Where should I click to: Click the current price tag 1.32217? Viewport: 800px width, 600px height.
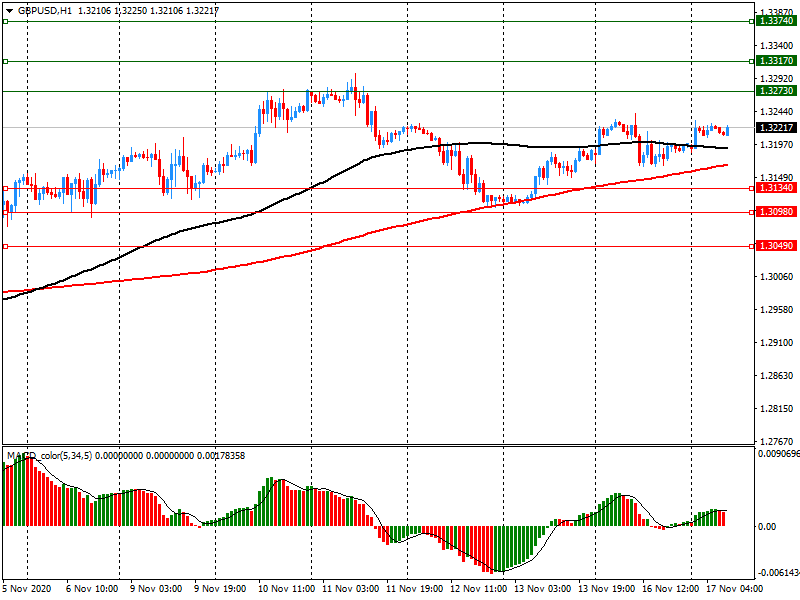pos(775,128)
